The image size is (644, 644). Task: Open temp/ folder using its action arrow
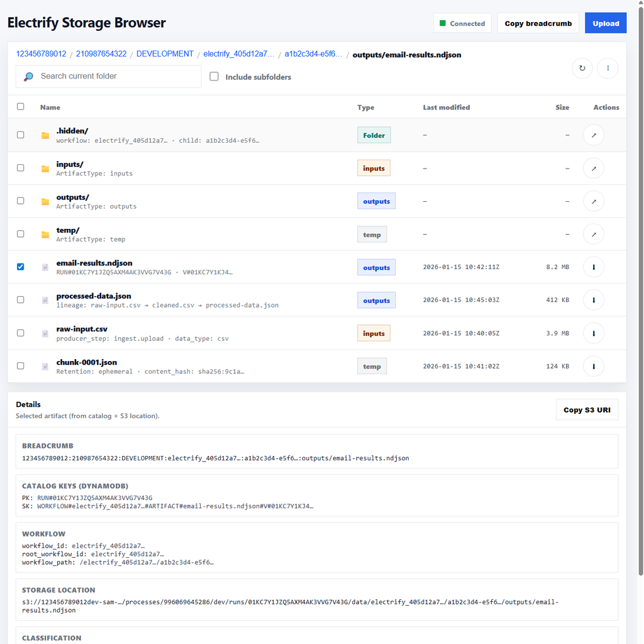pyautogui.click(x=594, y=235)
